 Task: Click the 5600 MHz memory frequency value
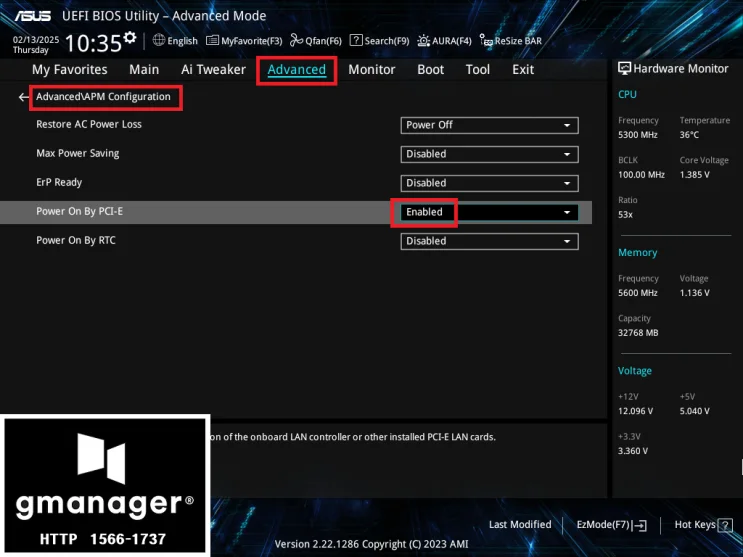[637, 293]
